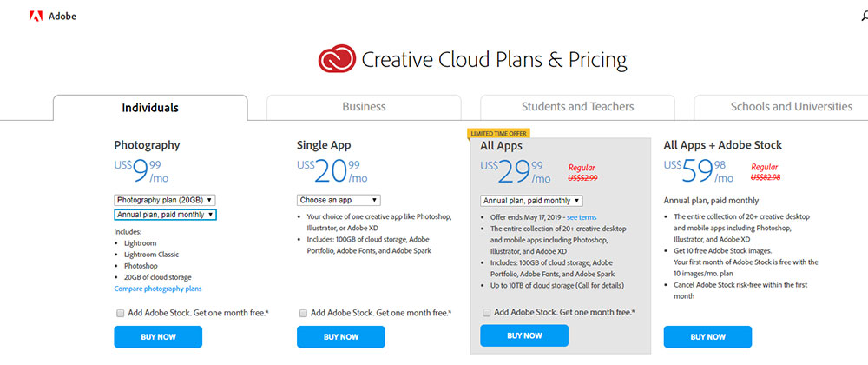This screenshot has width=868, height=365.
Task: Open the search magnifier icon
Action: tap(865, 17)
